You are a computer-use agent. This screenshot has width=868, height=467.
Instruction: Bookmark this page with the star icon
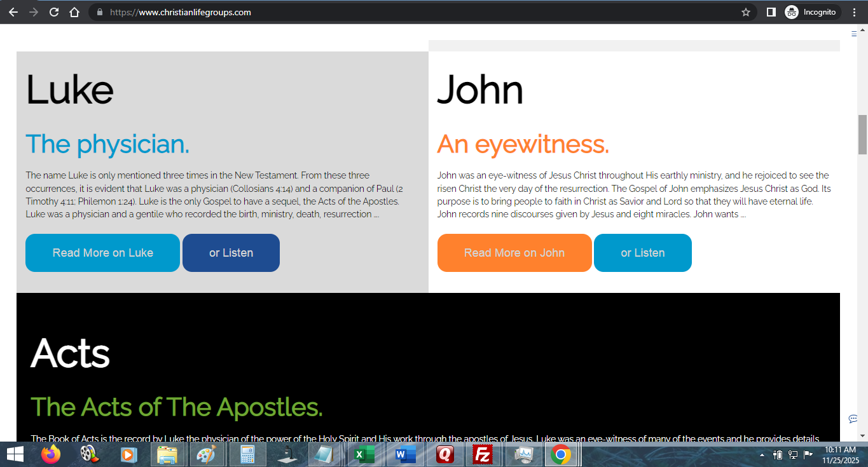click(x=746, y=12)
